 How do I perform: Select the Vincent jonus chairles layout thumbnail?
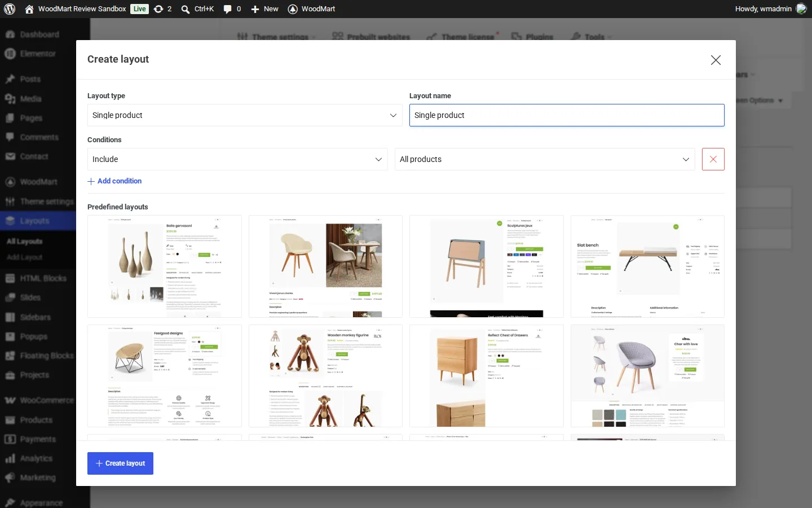325,266
